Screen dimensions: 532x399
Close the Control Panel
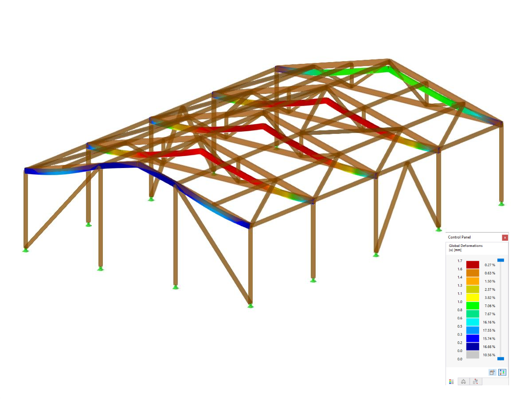505,237
